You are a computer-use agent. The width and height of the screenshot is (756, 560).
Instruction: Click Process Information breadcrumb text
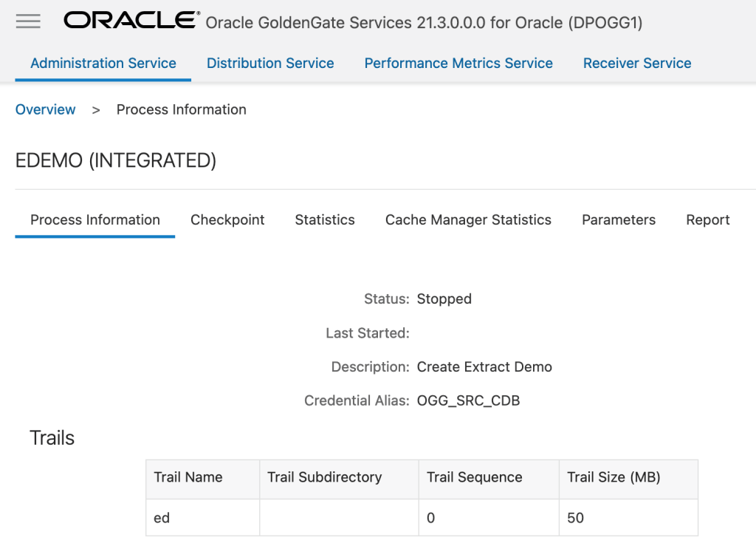(181, 109)
